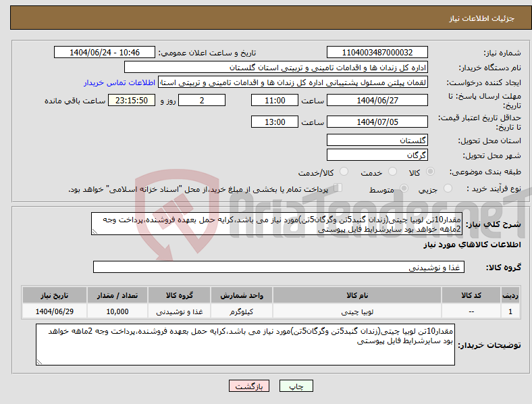Viewport: 532px width, 404px height.
Task: Select the کالا/خدمت radio button
Action: pos(344,172)
